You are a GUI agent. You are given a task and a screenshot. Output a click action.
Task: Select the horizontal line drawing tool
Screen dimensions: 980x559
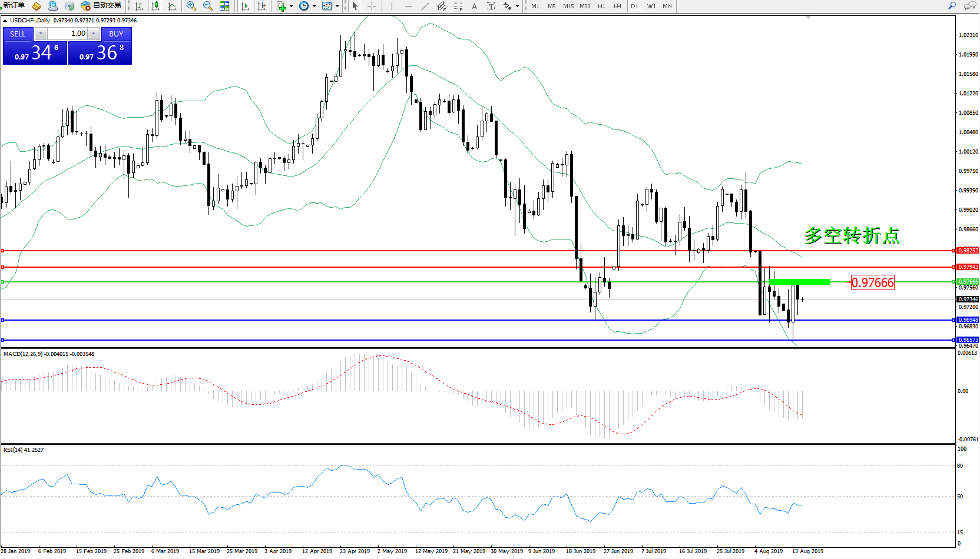point(409,6)
